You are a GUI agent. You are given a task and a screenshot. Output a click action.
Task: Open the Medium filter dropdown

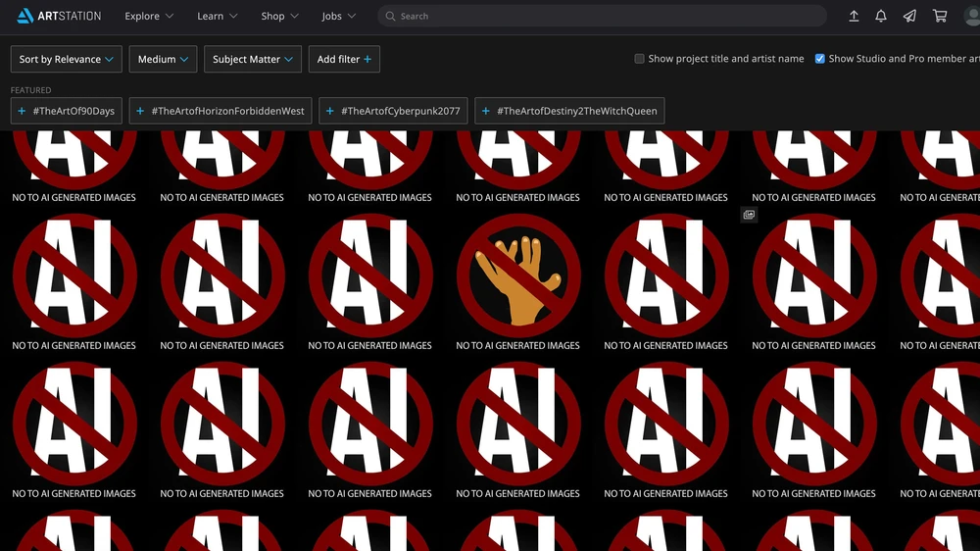pos(162,59)
